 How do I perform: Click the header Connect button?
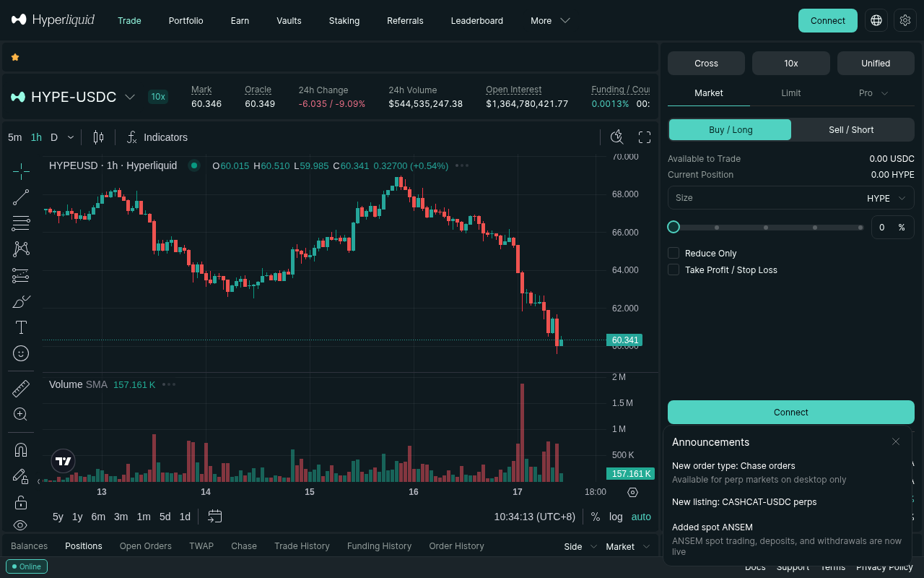[827, 20]
